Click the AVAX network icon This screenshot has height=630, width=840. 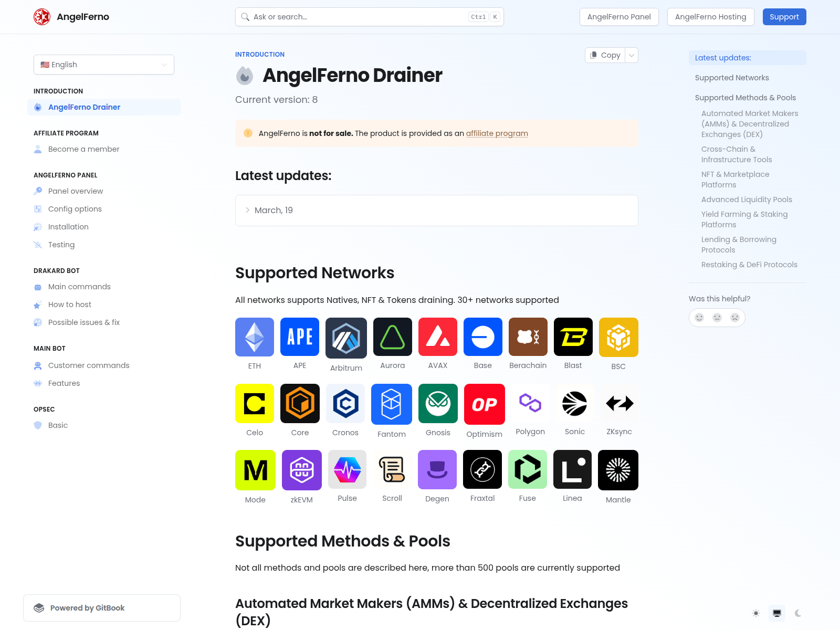coord(438,337)
